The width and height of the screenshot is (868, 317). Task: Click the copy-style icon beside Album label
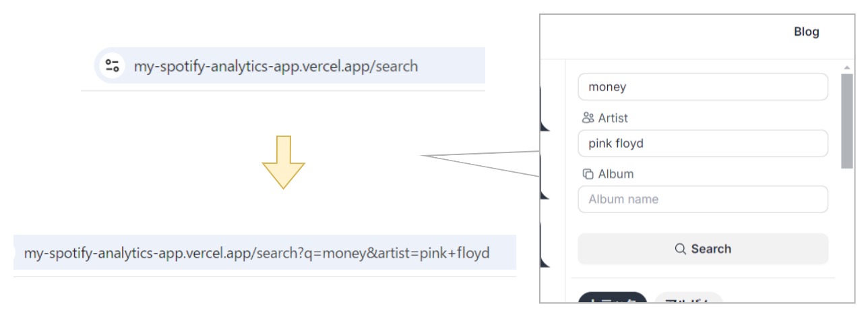coord(588,174)
